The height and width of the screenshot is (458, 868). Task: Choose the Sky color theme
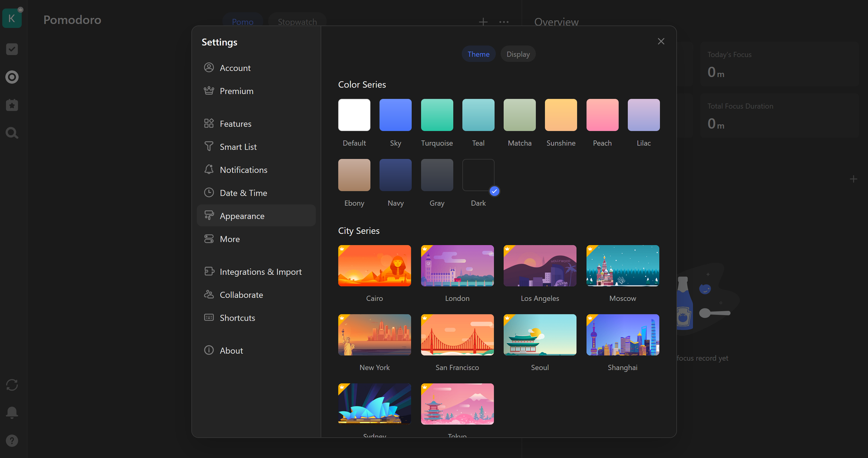395,115
